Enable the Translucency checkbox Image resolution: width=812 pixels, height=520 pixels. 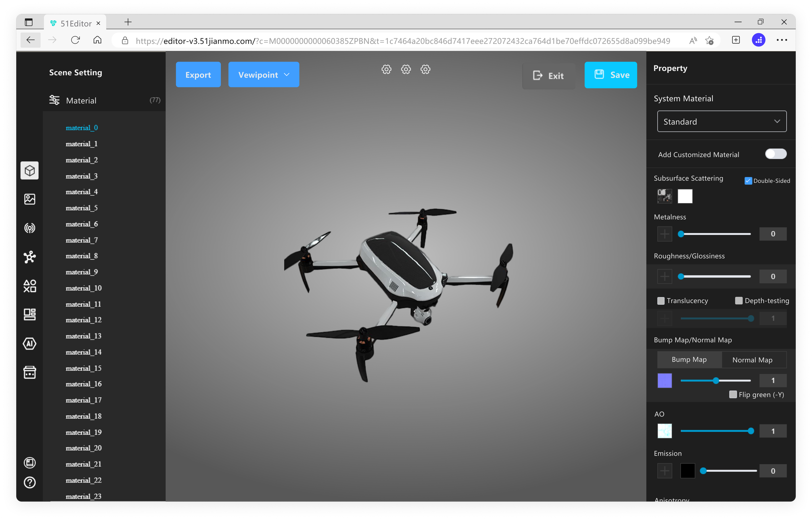(x=661, y=301)
